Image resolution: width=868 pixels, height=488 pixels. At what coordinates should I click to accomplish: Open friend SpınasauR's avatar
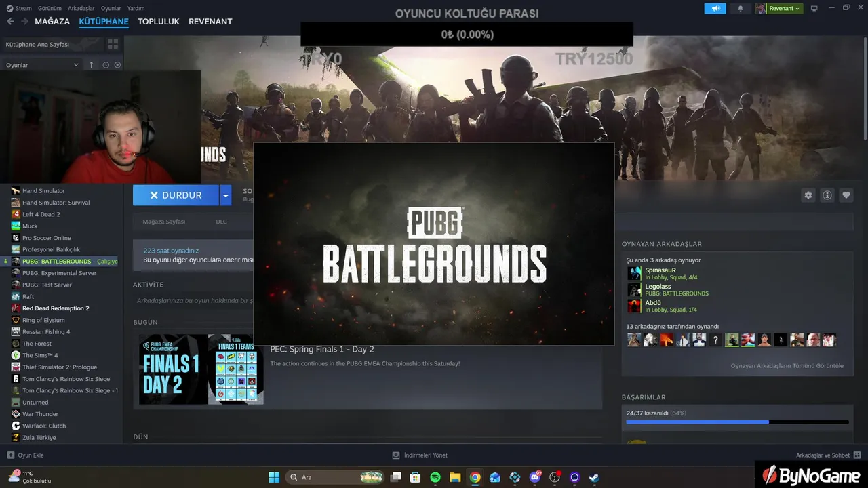(634, 273)
